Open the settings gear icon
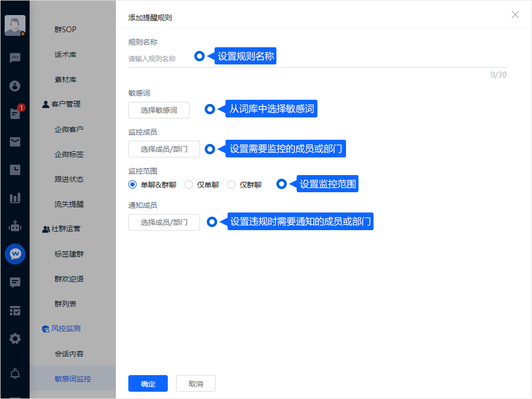532x399 pixels. click(x=15, y=339)
